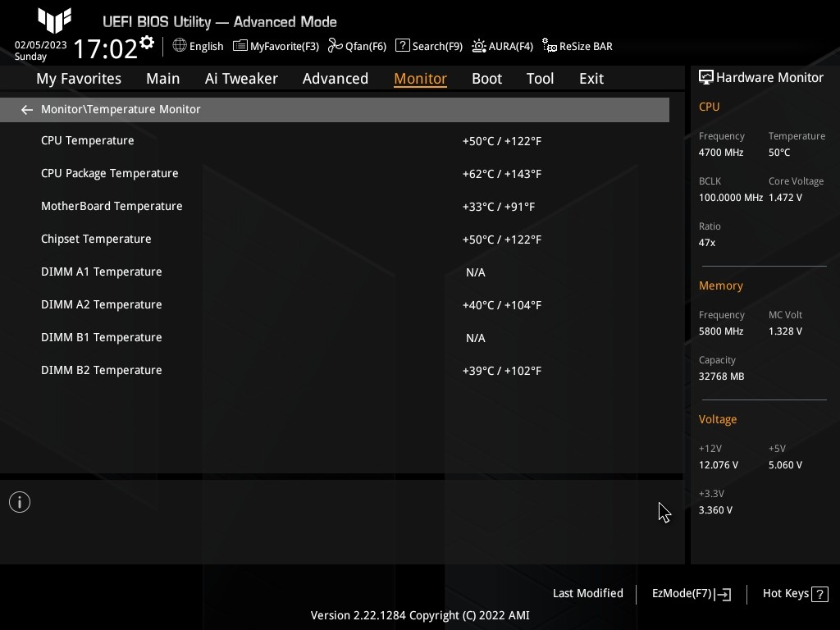Switch to EzMode(F7)
This screenshot has height=630, width=840.
(691, 594)
